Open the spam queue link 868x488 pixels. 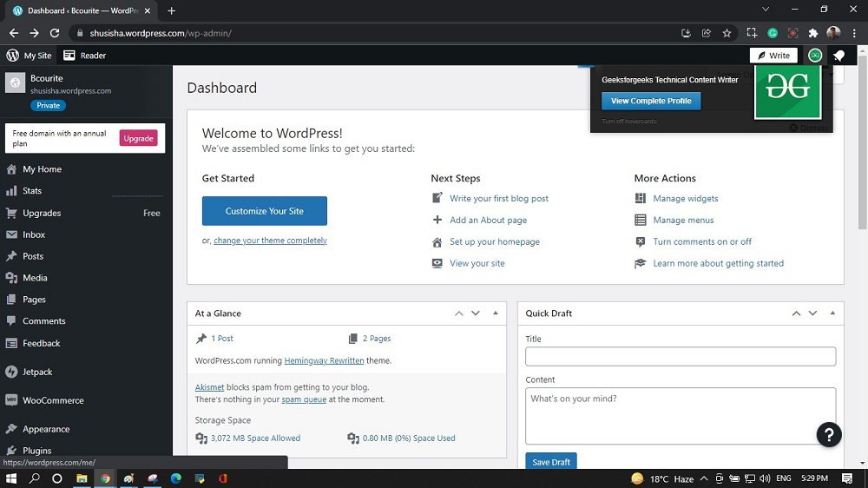304,399
